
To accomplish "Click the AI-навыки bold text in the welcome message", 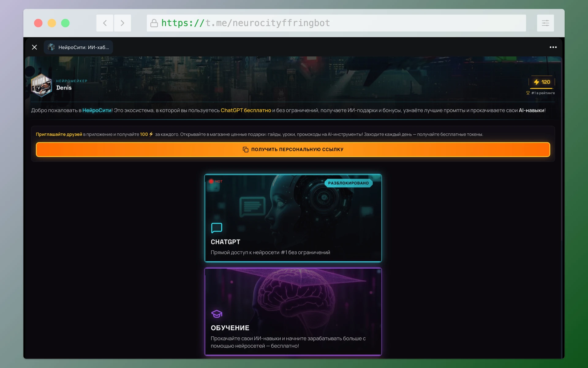I will pos(531,110).
